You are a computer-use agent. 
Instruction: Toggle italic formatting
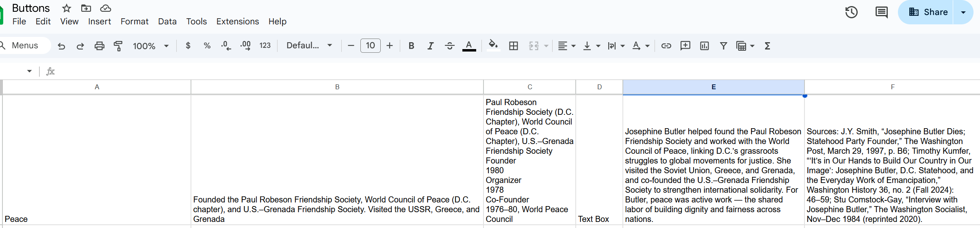430,46
